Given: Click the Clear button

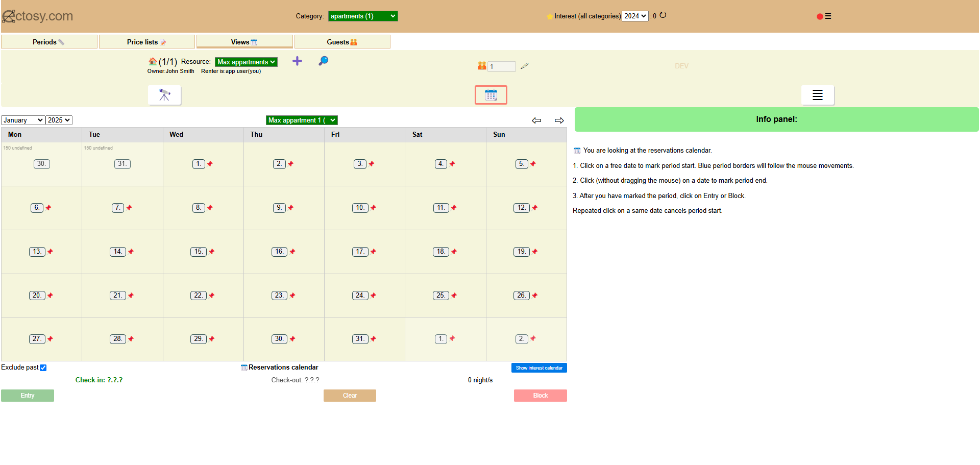Looking at the screenshot, I should tap(350, 396).
